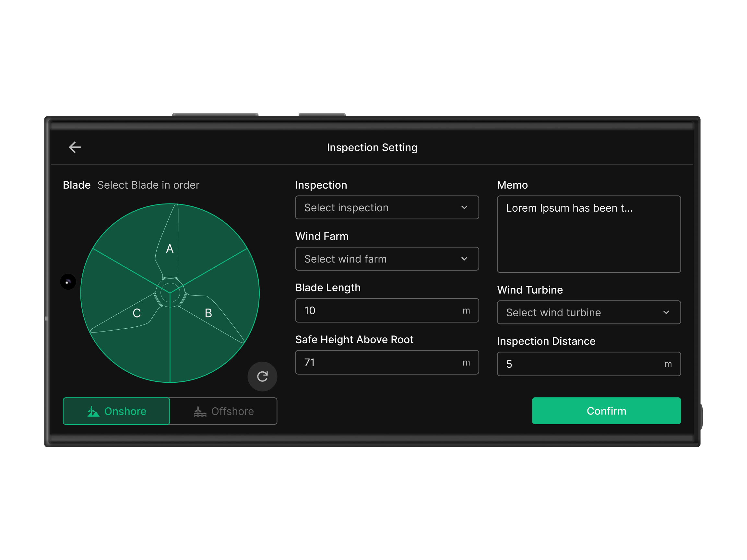747x560 pixels.
Task: Toggle the dark circular indicator left of the rotor
Action: click(68, 282)
